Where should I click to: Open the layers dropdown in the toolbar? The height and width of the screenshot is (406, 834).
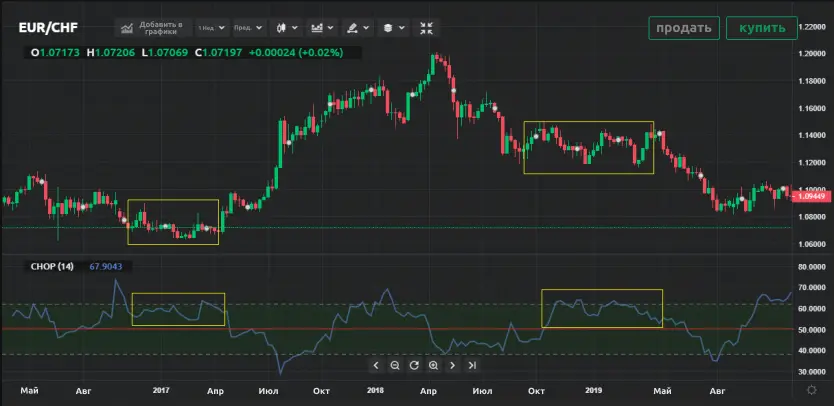pyautogui.click(x=392, y=28)
